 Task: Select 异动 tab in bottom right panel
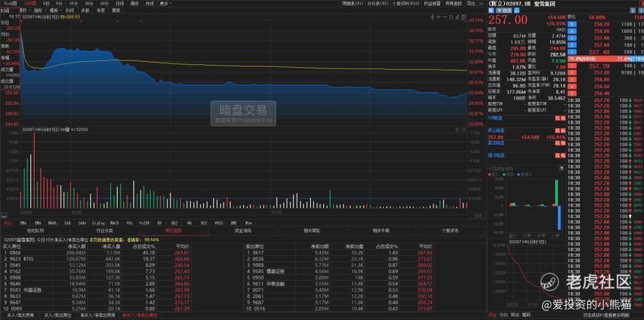pyautogui.click(x=515, y=315)
